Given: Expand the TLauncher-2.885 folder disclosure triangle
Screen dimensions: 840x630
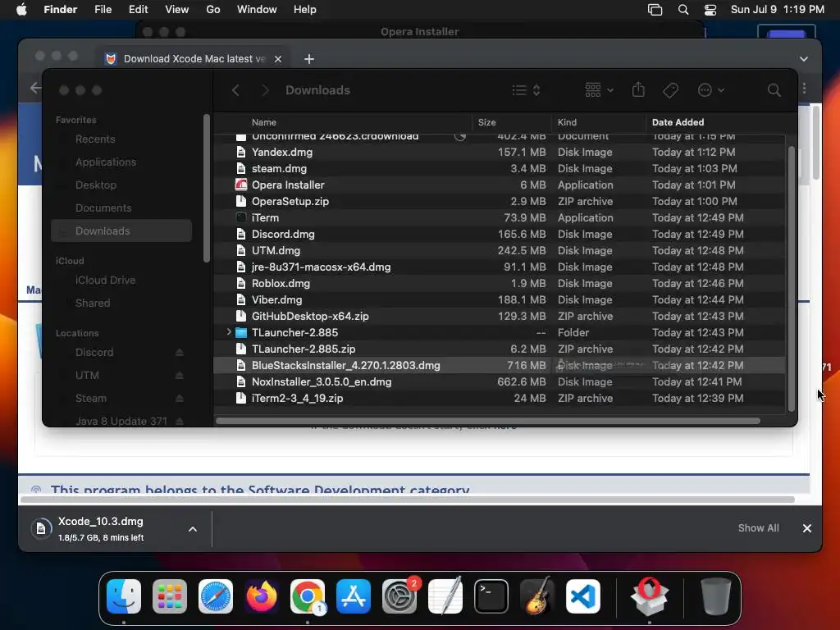Looking at the screenshot, I should tap(229, 332).
